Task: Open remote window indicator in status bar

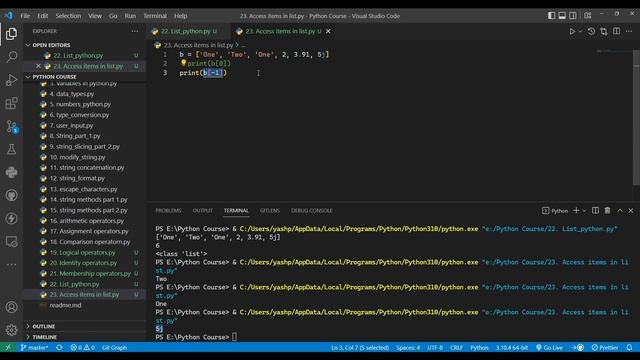Action: click(x=8, y=347)
